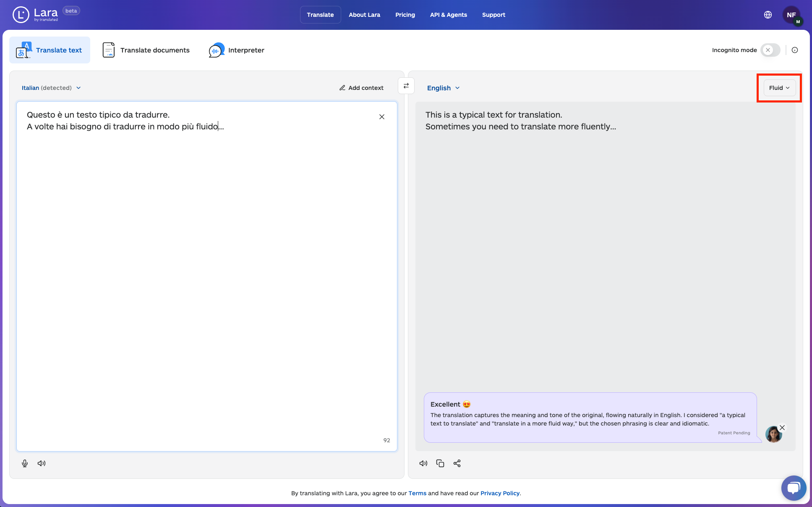Open the chat support bubble
Screen dimensions: 812x507
[794, 488]
